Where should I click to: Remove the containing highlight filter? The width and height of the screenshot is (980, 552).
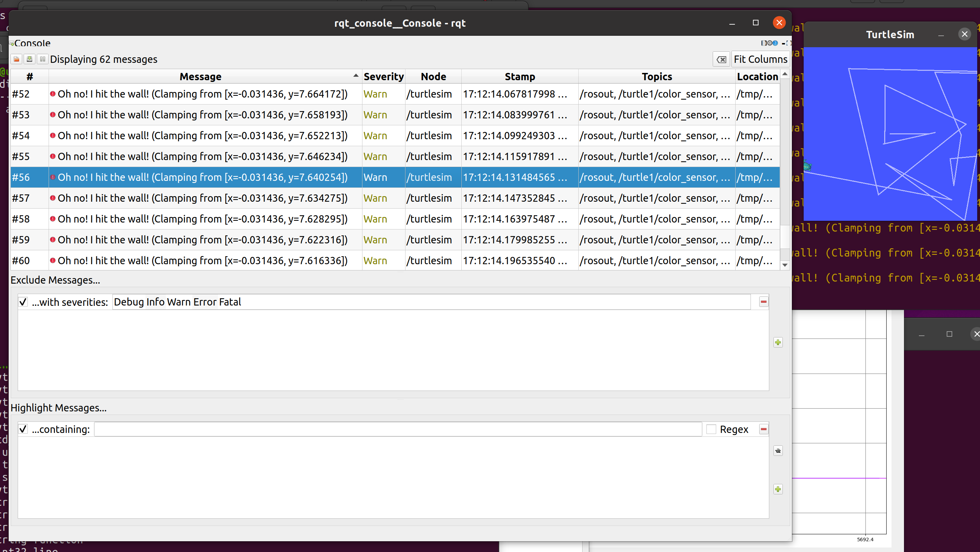(763, 429)
